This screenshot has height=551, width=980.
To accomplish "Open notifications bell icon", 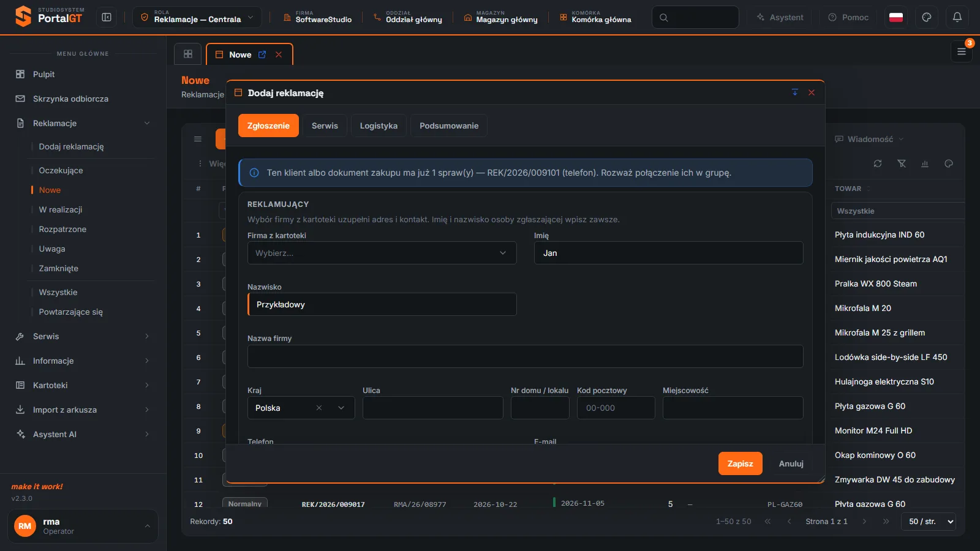I will tap(957, 17).
